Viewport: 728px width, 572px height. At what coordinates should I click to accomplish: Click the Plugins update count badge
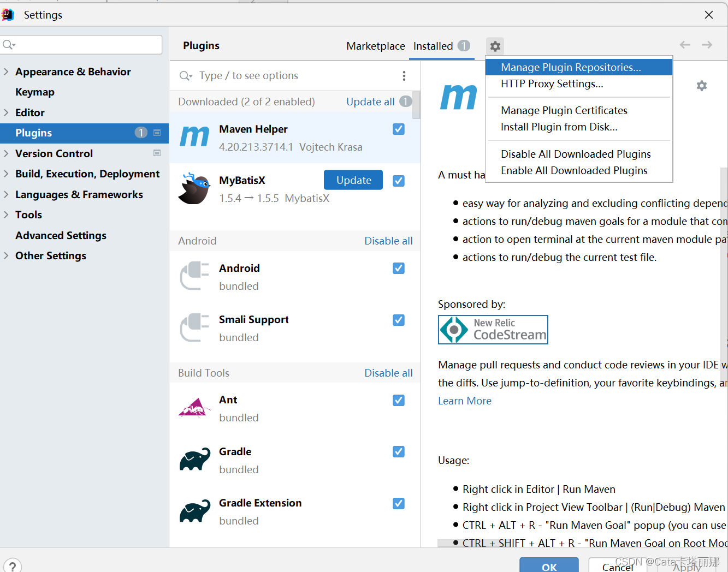tap(141, 133)
